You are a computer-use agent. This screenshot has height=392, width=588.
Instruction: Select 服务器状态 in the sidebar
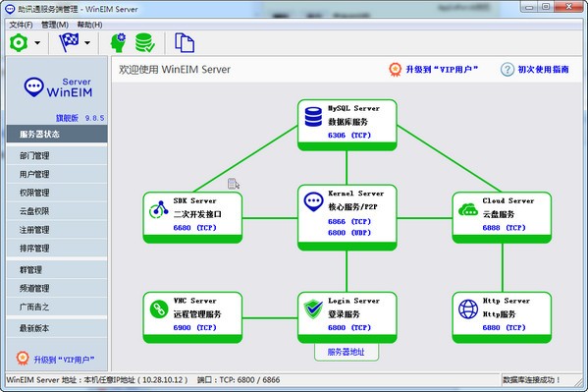(57, 134)
